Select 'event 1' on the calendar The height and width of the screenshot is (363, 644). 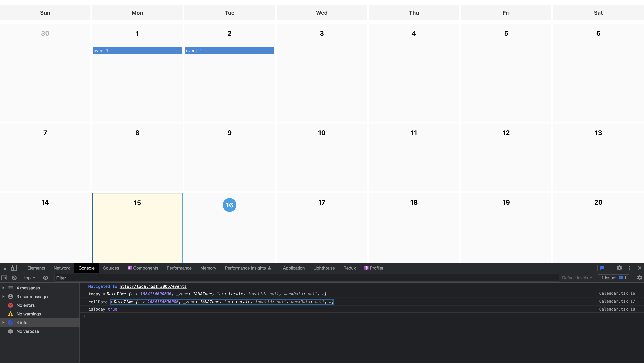(137, 50)
